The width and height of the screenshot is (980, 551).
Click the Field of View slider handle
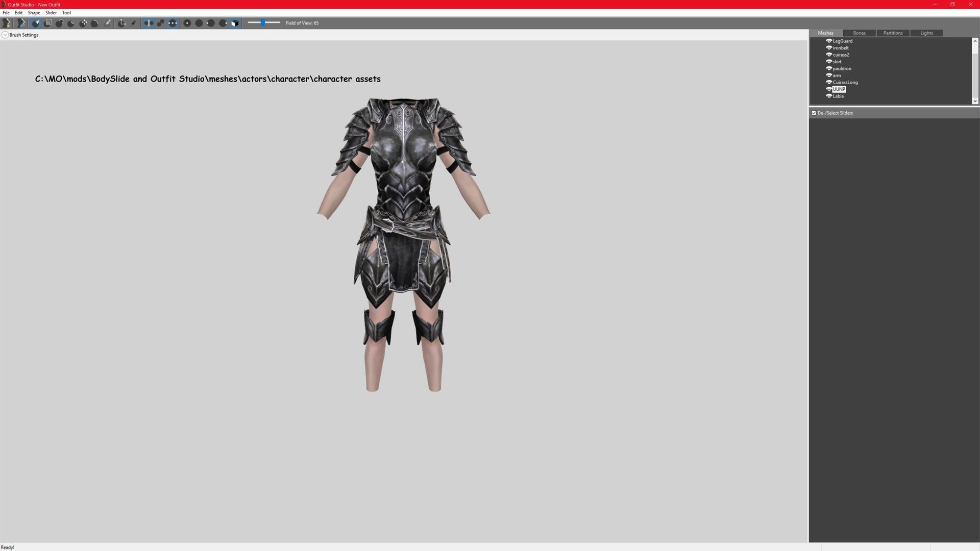click(263, 22)
